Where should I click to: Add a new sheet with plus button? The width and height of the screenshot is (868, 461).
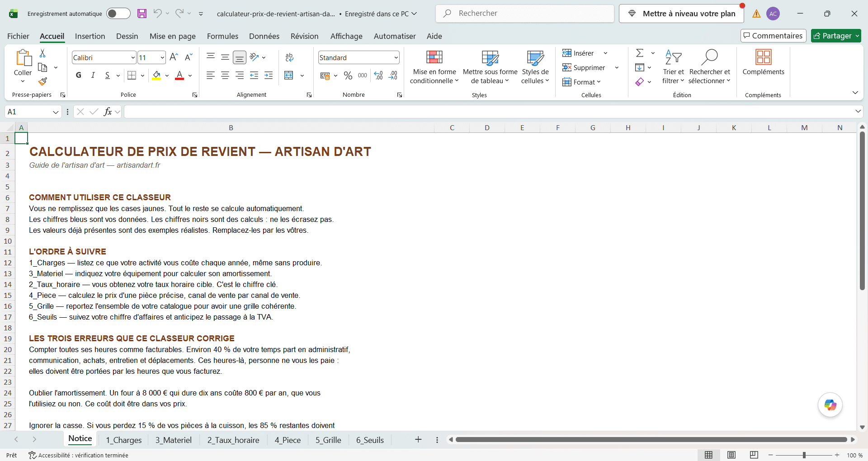click(x=418, y=439)
